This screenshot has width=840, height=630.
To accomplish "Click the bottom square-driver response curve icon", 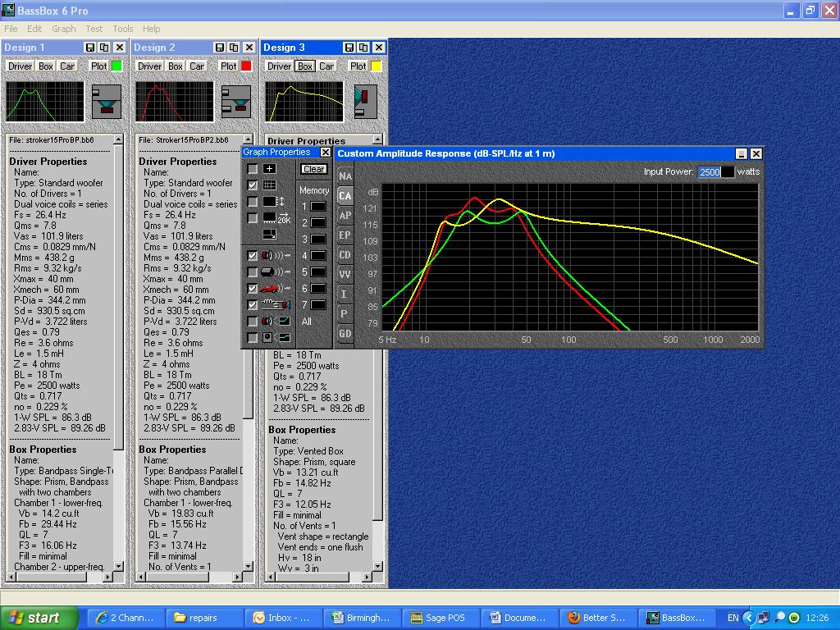I will [276, 338].
